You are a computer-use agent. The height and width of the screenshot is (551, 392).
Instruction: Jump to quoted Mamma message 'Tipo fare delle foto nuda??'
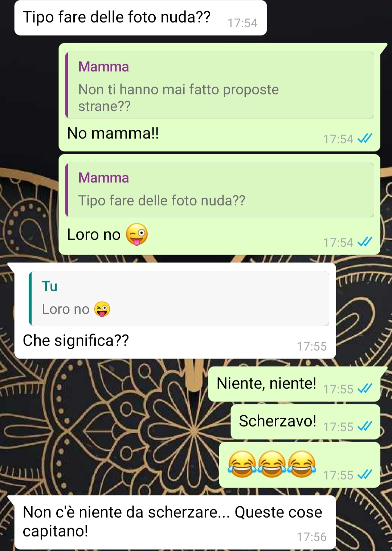point(220,190)
